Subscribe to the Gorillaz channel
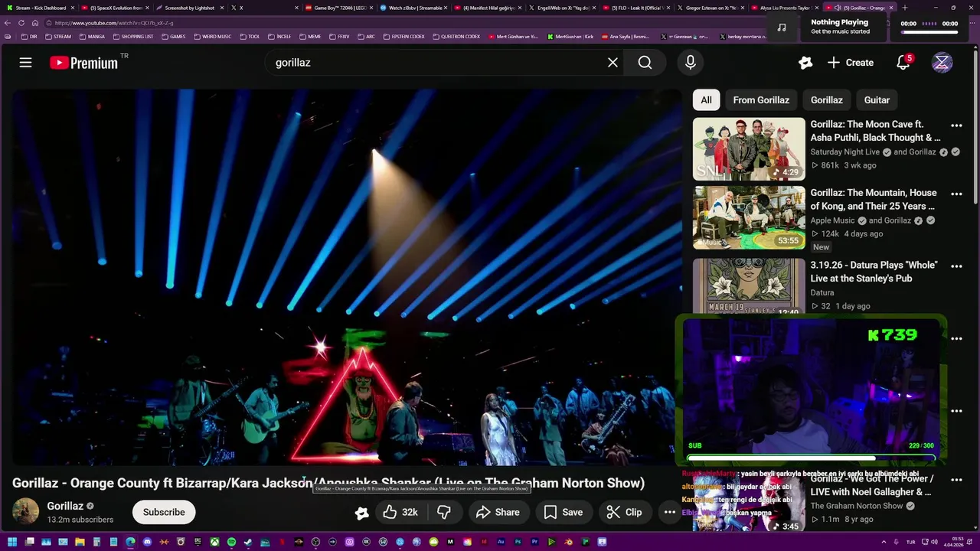Viewport: 980px width, 551px height. click(x=164, y=512)
